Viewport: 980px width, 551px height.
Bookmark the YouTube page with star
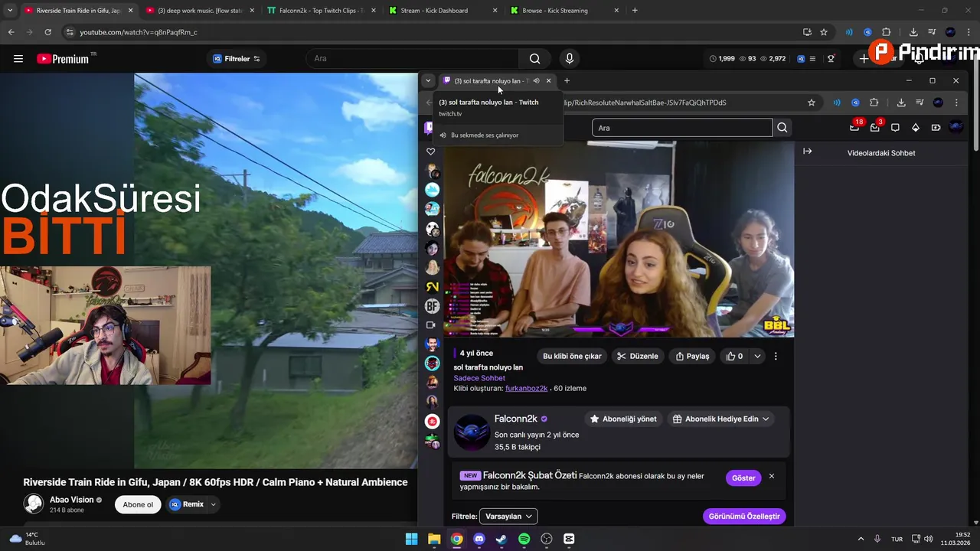click(x=824, y=32)
